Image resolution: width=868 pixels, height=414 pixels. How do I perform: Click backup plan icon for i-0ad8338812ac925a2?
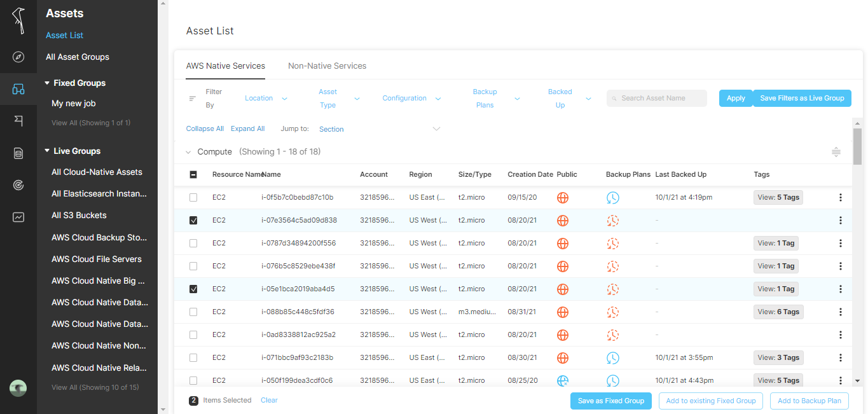pos(612,335)
